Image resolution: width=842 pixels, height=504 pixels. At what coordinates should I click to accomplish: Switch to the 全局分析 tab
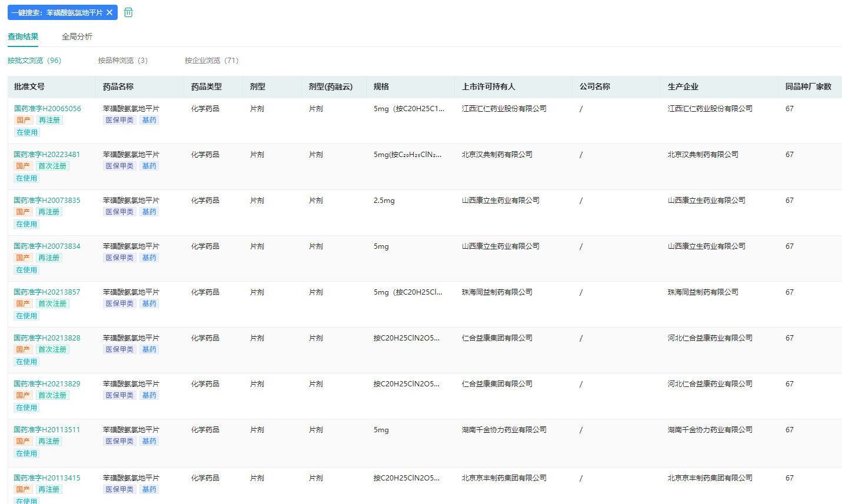point(77,36)
